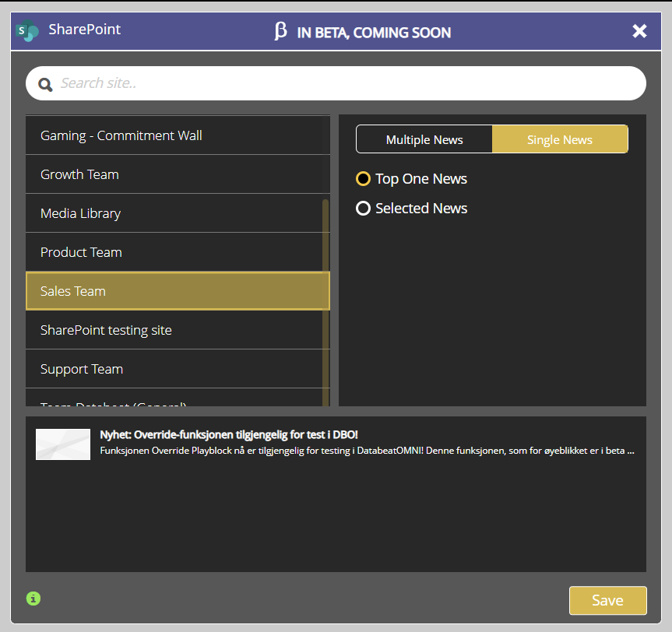Click the search magnifier icon
672x632 pixels.
click(x=45, y=83)
